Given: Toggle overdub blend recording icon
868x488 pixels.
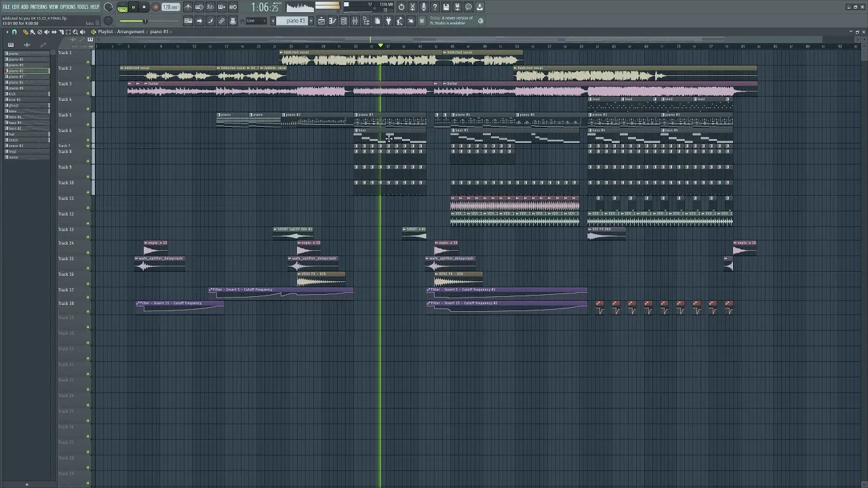Looking at the screenshot, I should [222, 7].
